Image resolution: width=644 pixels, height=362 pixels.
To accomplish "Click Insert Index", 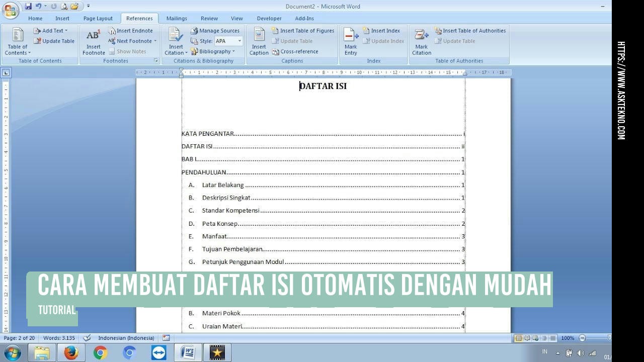I will click(381, 31).
